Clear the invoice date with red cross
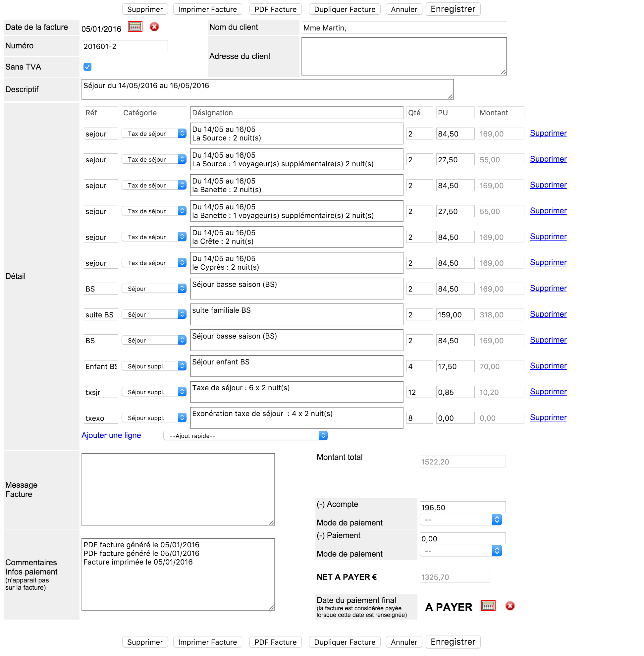This screenshot has height=656, width=644. [x=154, y=27]
